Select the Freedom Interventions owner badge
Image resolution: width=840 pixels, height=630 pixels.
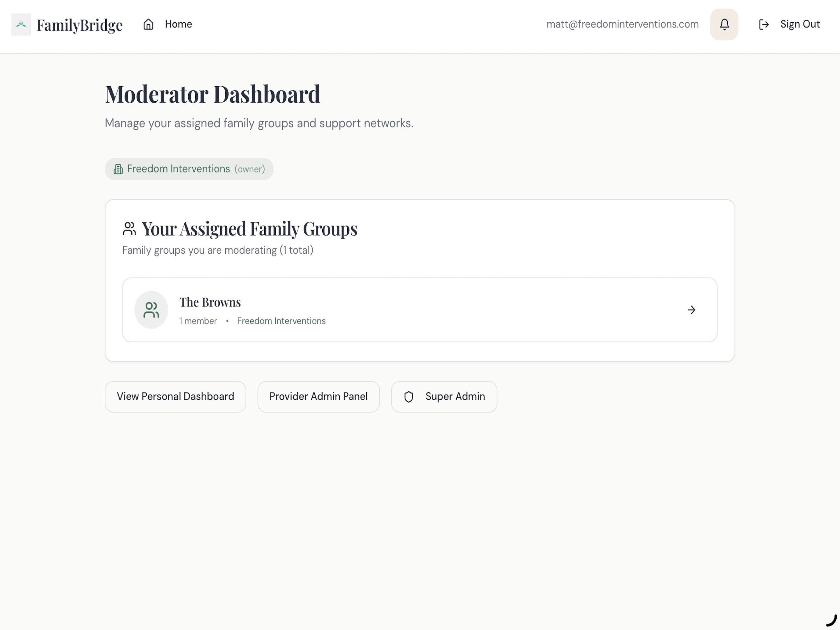pyautogui.click(x=189, y=169)
